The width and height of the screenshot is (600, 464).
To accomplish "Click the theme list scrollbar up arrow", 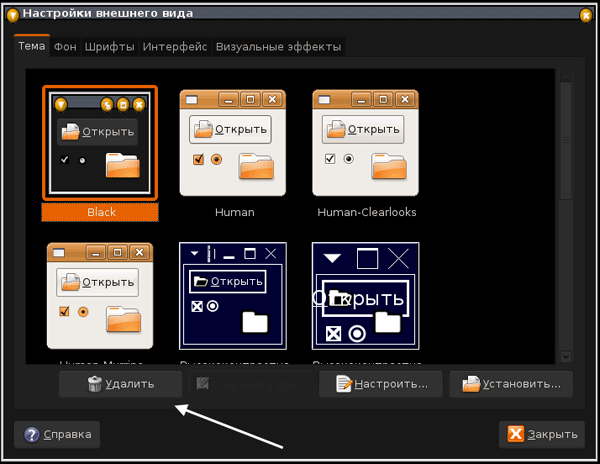I will [565, 75].
